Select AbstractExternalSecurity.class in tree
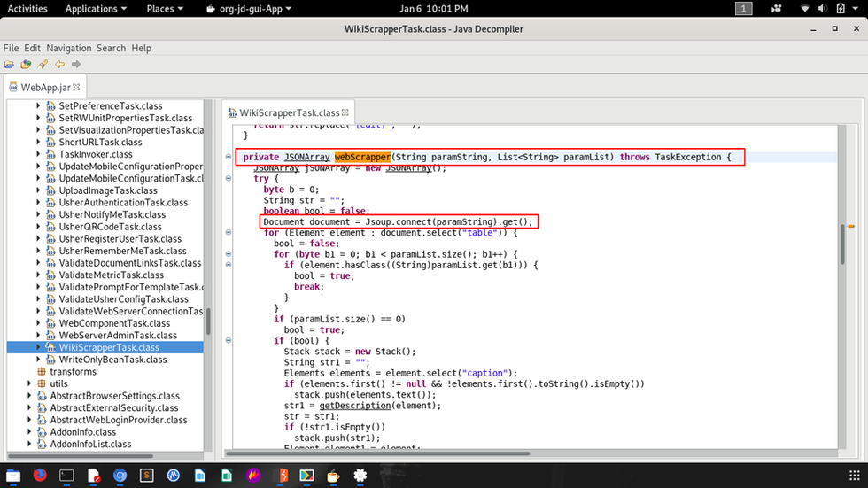 (x=114, y=407)
